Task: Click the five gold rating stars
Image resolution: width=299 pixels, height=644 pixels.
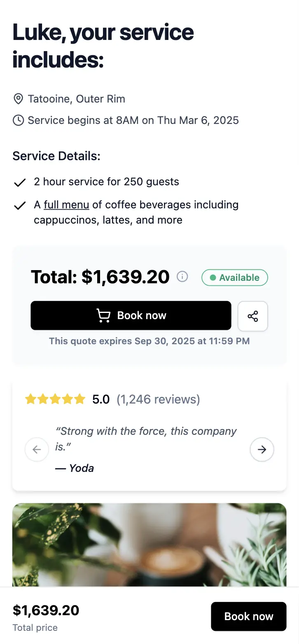Action: tap(55, 399)
